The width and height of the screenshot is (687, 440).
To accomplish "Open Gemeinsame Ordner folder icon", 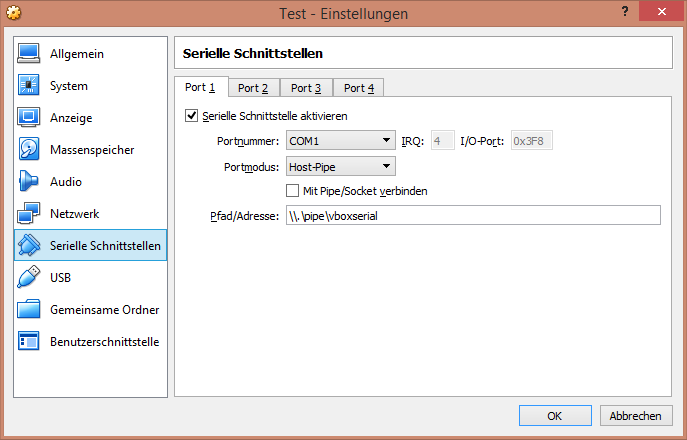I will [x=28, y=310].
